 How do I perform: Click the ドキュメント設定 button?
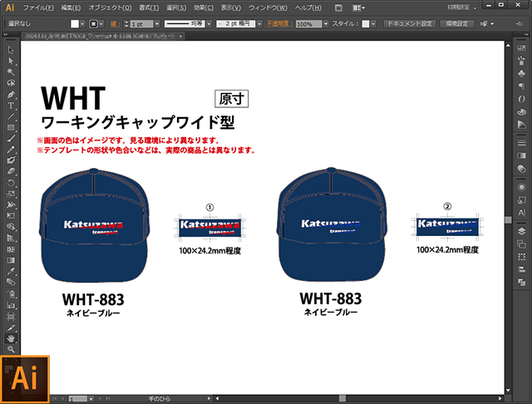coord(410,24)
